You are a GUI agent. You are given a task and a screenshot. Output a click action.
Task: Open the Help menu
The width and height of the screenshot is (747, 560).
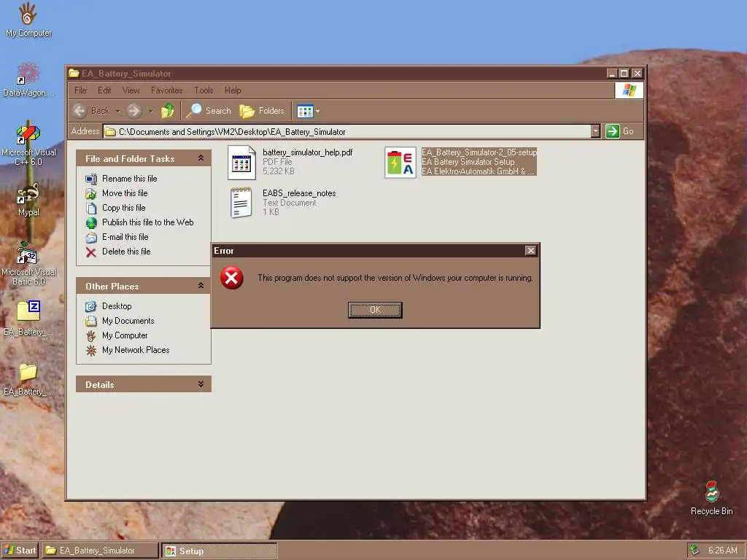tap(233, 90)
